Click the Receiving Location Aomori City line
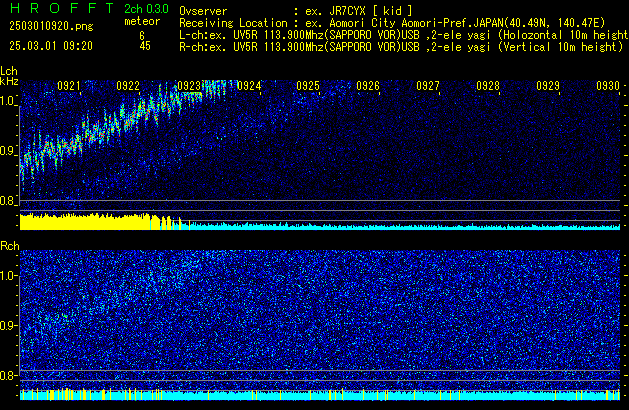This screenshot has width=629, height=410. 392,23
